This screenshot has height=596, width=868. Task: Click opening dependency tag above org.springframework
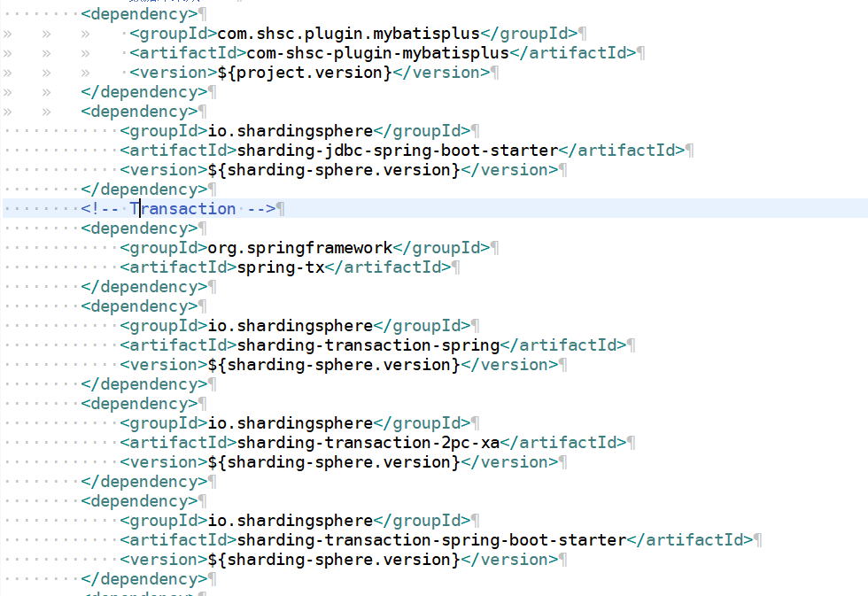[139, 228]
